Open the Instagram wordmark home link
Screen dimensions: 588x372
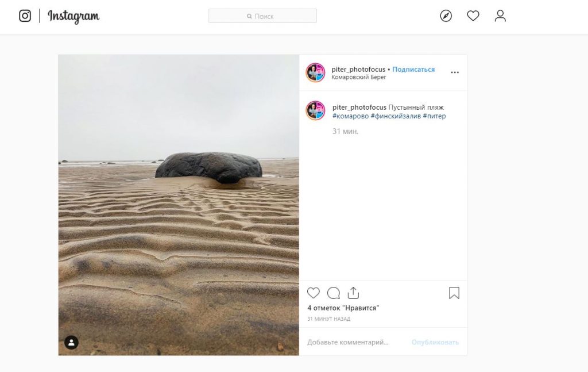(73, 17)
